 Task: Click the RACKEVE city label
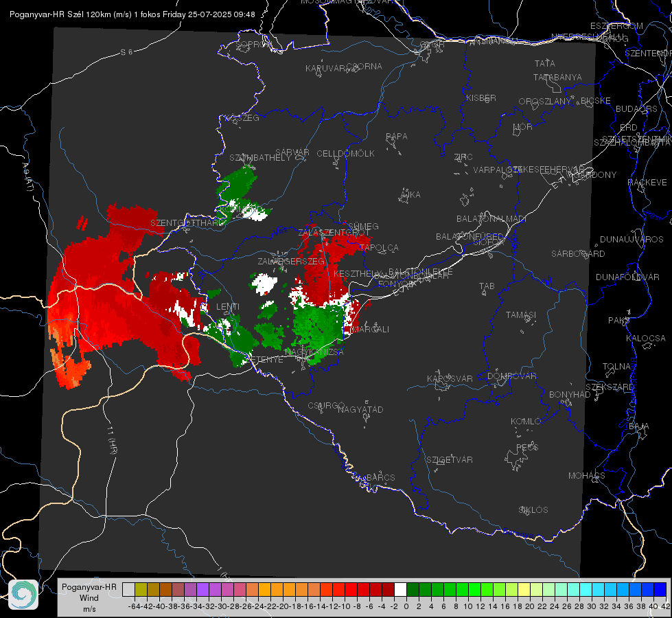(647, 182)
